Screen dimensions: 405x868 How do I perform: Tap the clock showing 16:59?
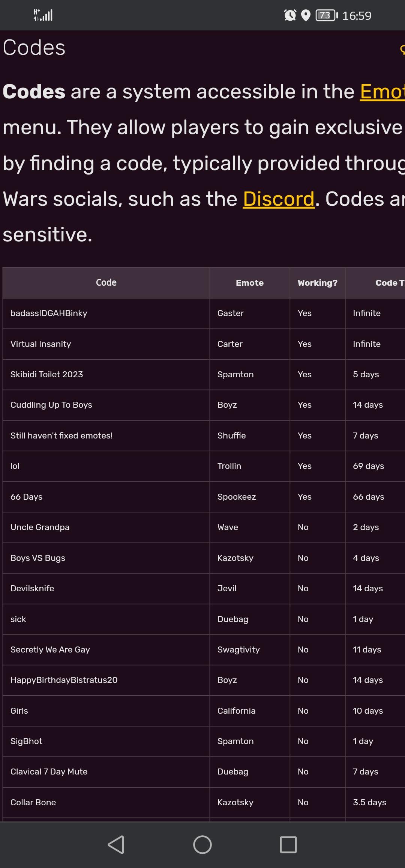[357, 16]
